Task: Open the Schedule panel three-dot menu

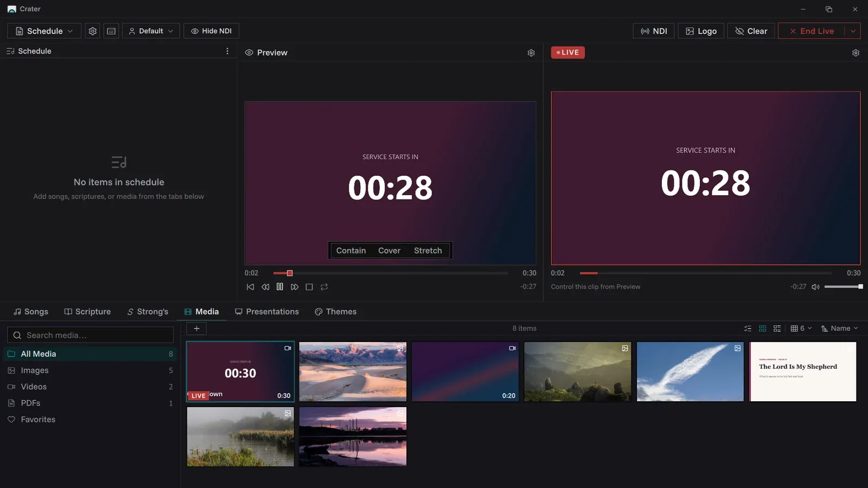Action: [227, 51]
